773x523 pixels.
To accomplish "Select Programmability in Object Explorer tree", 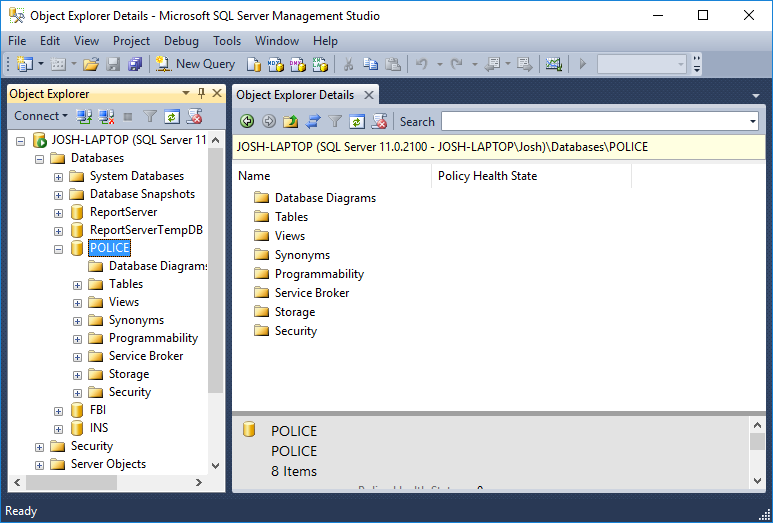I will 153,338.
